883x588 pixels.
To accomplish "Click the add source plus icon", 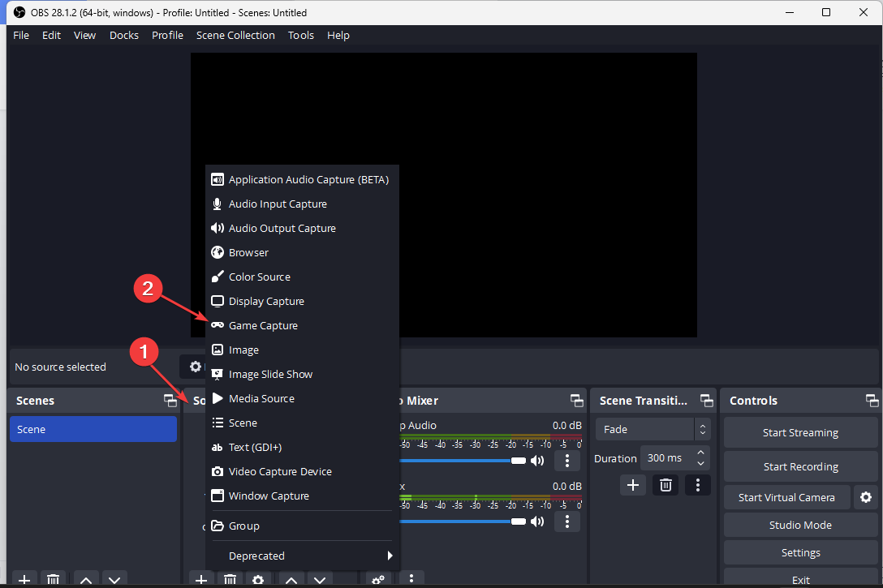I will 201,579.
